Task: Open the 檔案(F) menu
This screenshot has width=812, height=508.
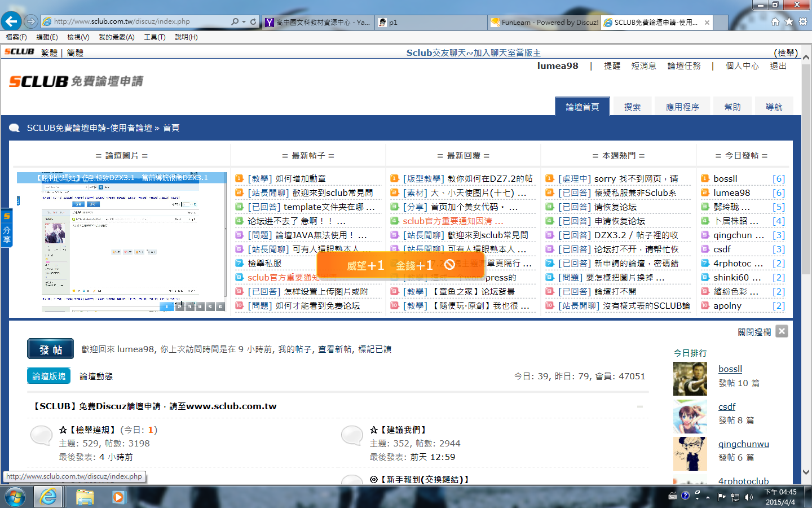Action: click(x=16, y=37)
